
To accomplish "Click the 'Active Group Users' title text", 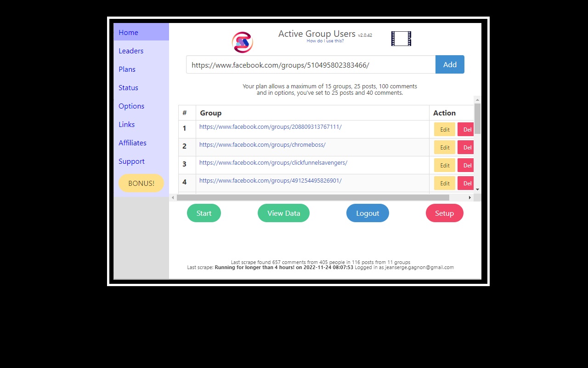I will (317, 34).
